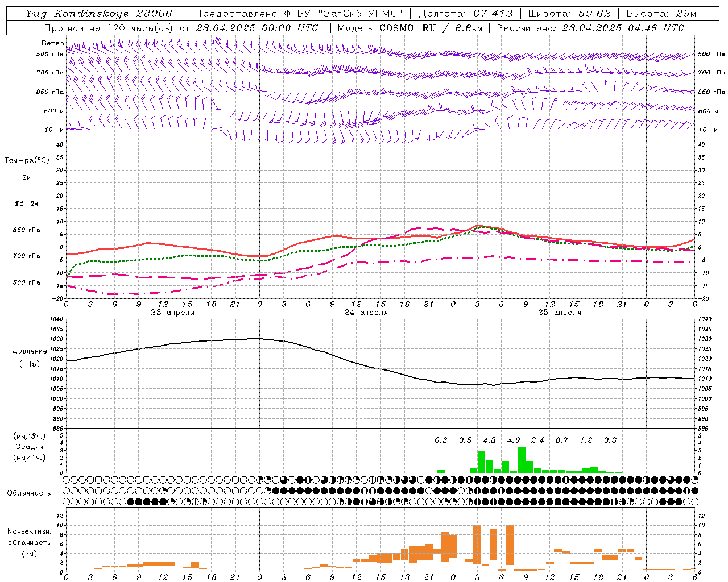The image size is (728, 582).
Task: Click the 0.5 three-hour precipitation value
Action: point(465,440)
